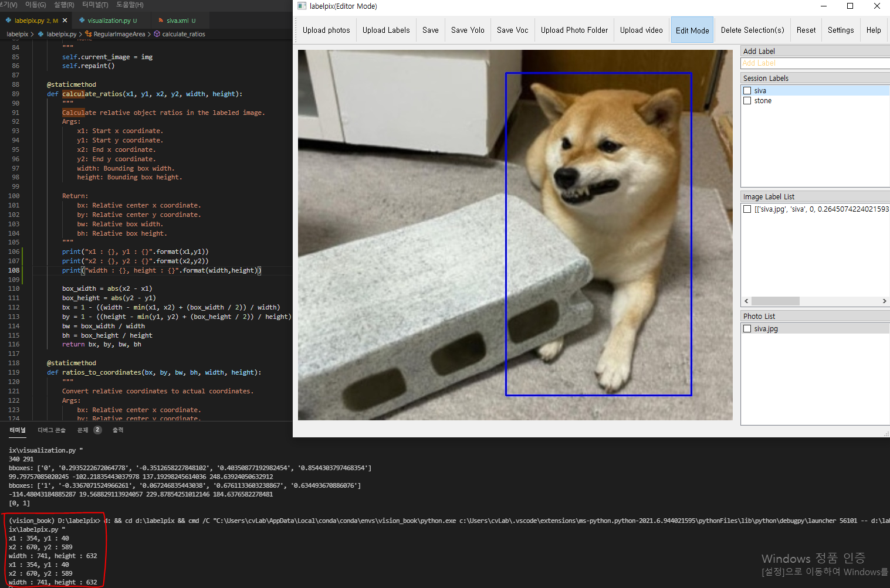Click horizontal scrollbar thumb in Image Label List
Viewport: 890px width, 588px height.
[776, 301]
